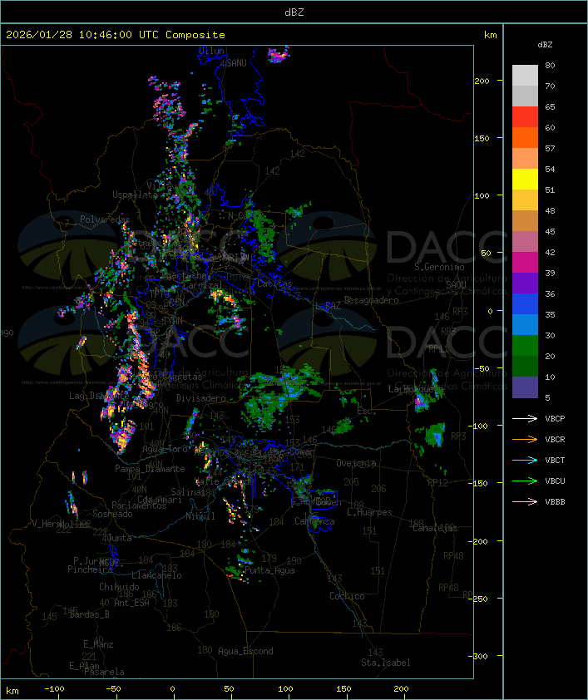Click the green VBCU arrow icon
588x700 pixels.
coord(525,481)
